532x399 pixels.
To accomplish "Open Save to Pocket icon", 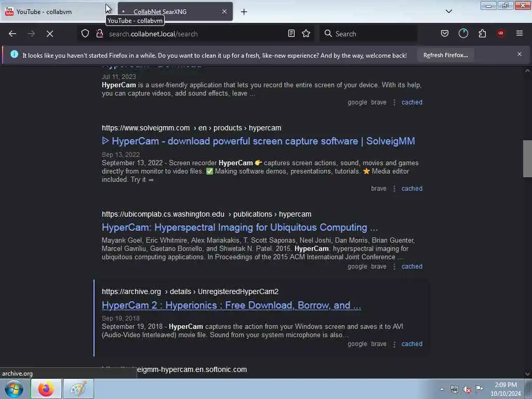I will point(445,34).
